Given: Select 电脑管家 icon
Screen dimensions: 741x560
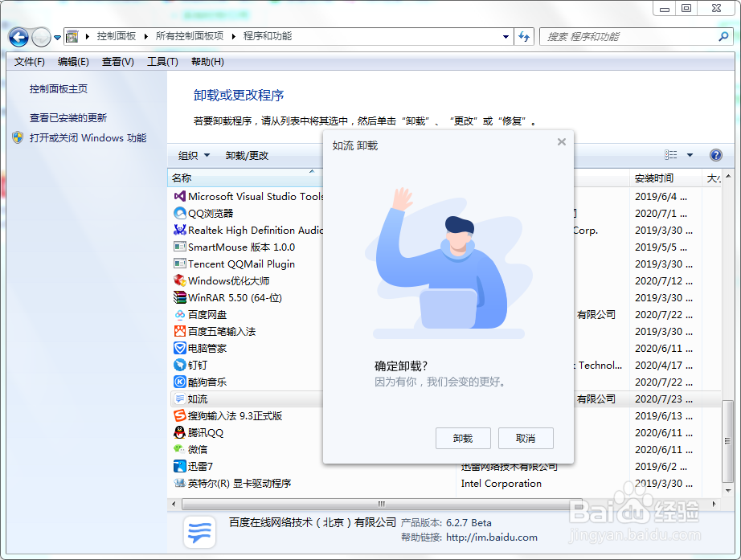Looking at the screenshot, I should pos(179,348).
